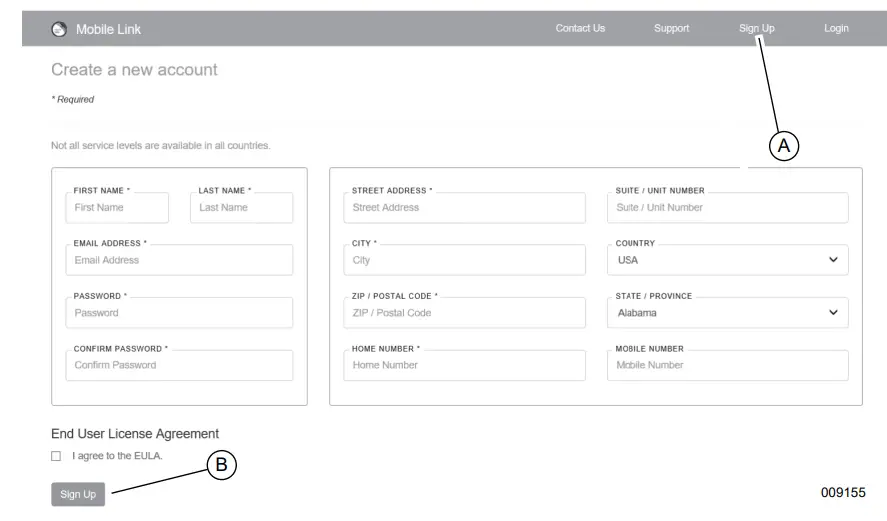Click the Confirm Password field

click(x=179, y=365)
